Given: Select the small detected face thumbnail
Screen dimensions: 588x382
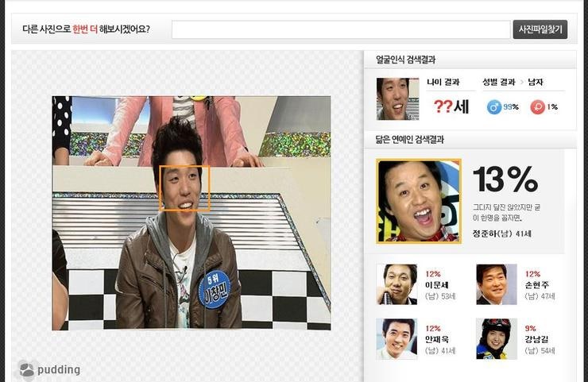Looking at the screenshot, I should coord(397,98).
